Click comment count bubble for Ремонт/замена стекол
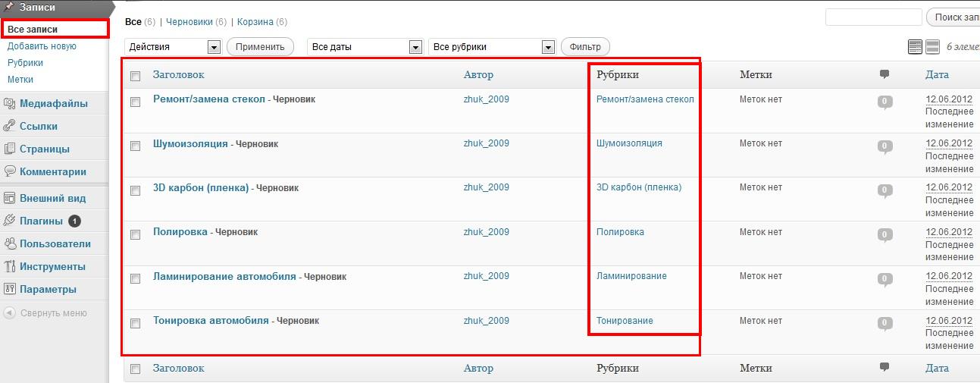The image size is (980, 383). 885,102
